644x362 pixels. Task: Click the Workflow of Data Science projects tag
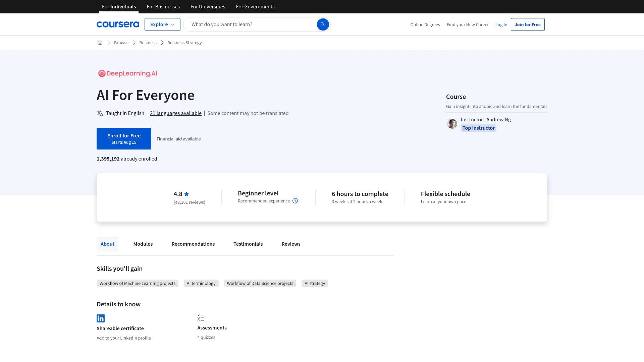pos(260,284)
